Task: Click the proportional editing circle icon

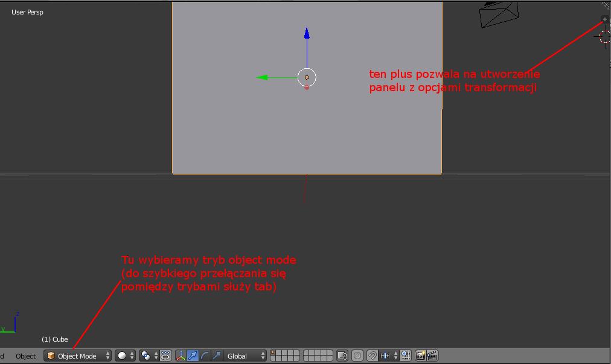Action: (357, 356)
